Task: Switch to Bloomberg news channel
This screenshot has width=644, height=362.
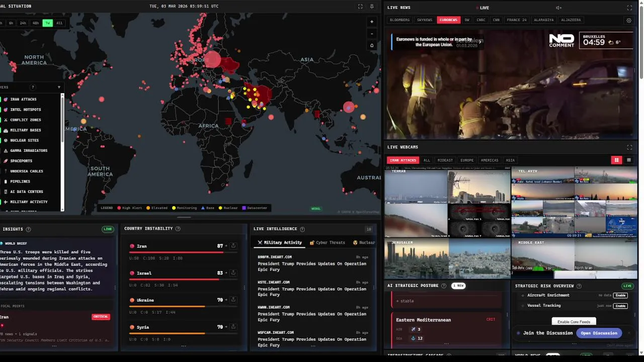Action: pyautogui.click(x=399, y=20)
